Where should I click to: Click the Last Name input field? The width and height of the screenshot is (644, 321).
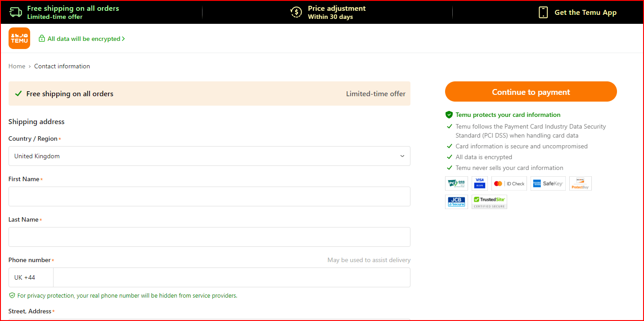209,236
